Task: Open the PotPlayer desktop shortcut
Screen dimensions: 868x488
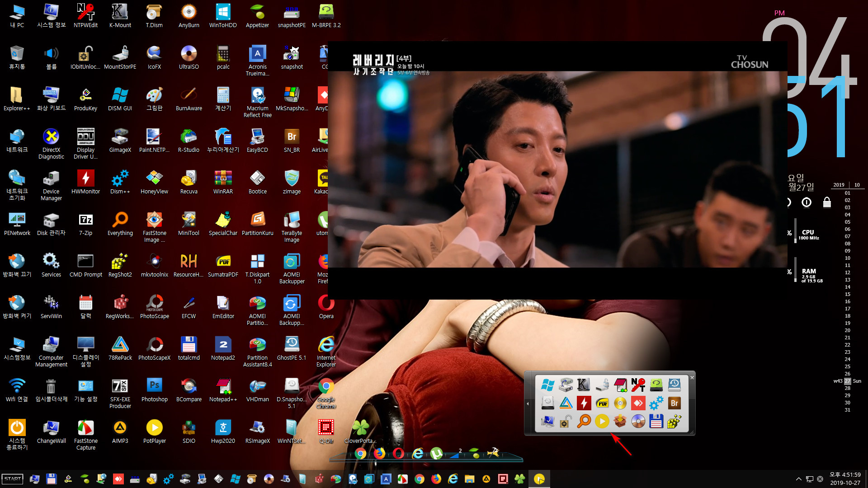Action: [154, 432]
